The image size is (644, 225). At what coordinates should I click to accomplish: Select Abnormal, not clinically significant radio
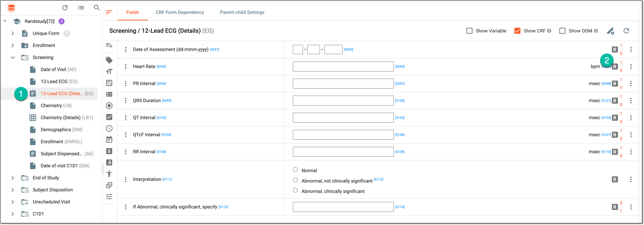(295, 180)
